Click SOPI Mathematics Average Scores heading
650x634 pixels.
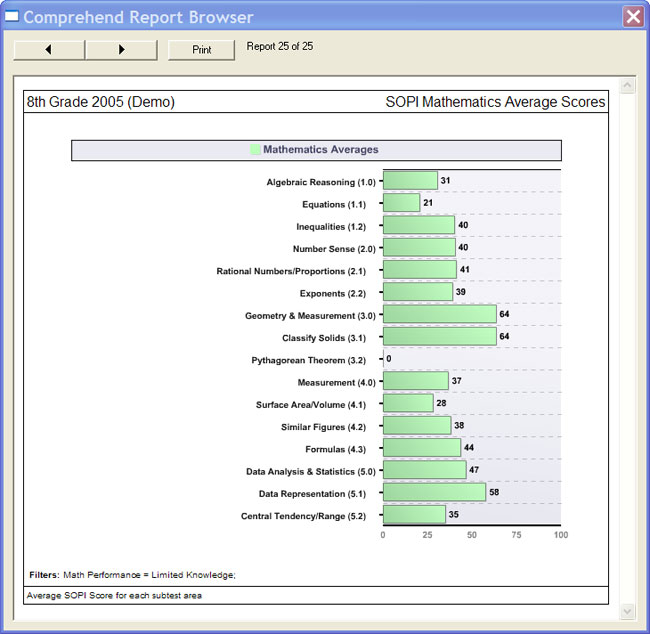(x=495, y=102)
